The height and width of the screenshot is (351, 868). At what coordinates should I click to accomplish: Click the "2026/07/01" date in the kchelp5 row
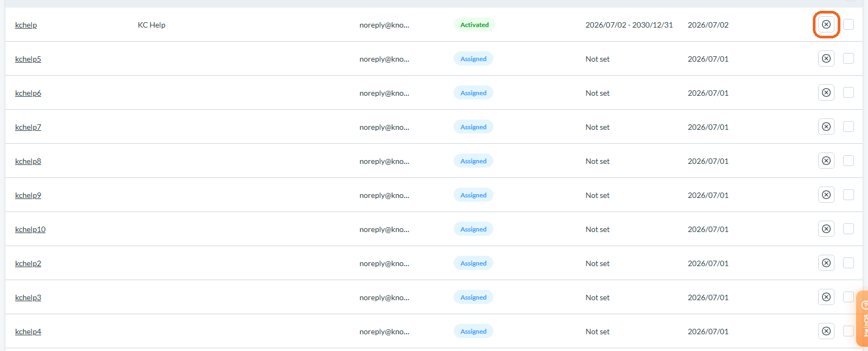708,59
